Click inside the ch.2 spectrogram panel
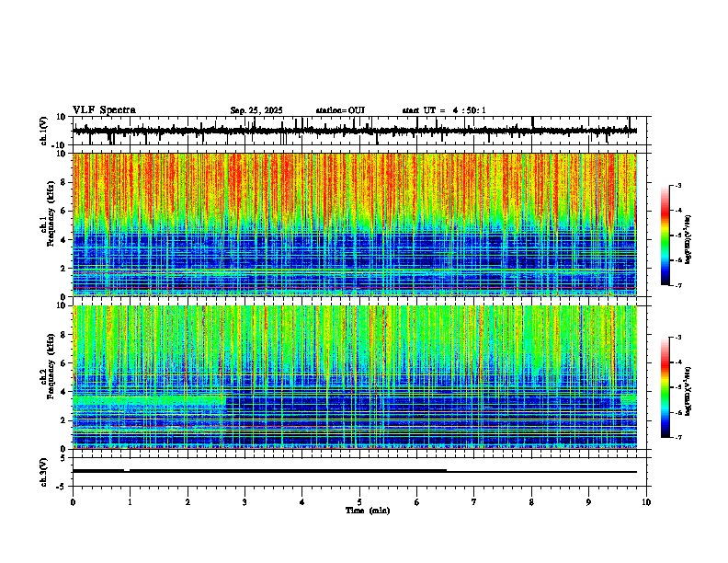Screen dimensions: 728x563 (355, 377)
